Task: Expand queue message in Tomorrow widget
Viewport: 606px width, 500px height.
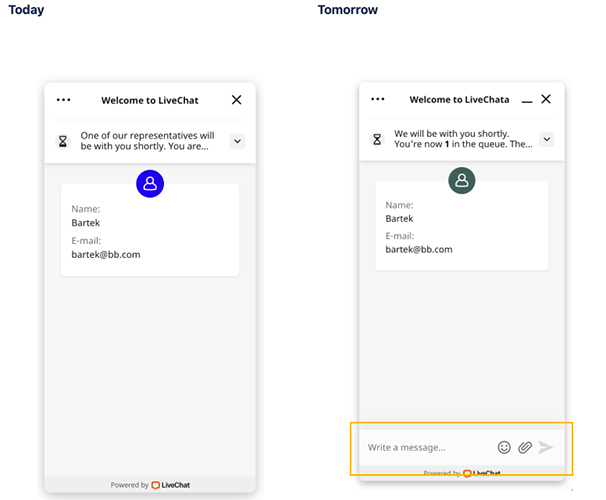Action: coord(546,139)
